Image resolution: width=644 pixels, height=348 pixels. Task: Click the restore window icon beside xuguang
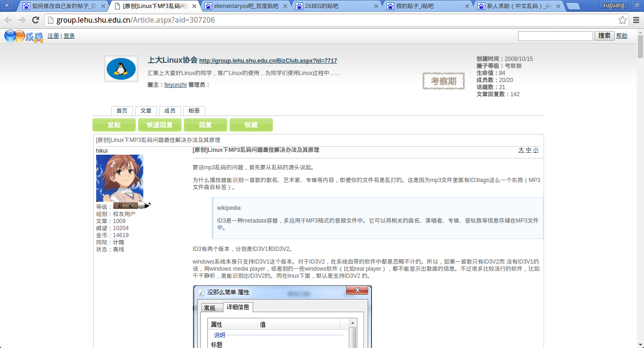636,5
